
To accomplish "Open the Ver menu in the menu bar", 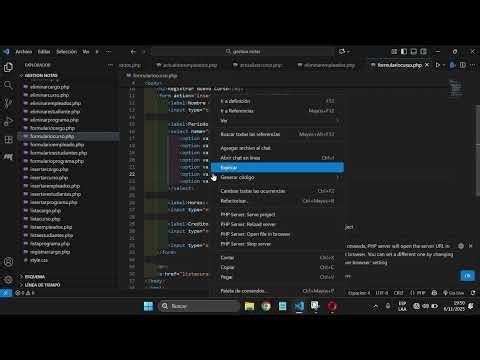I will [x=86, y=52].
